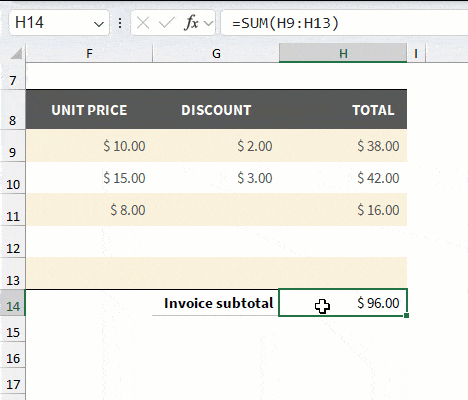Select the $ 38.00 total cell
468x400 pixels.
[343, 146]
